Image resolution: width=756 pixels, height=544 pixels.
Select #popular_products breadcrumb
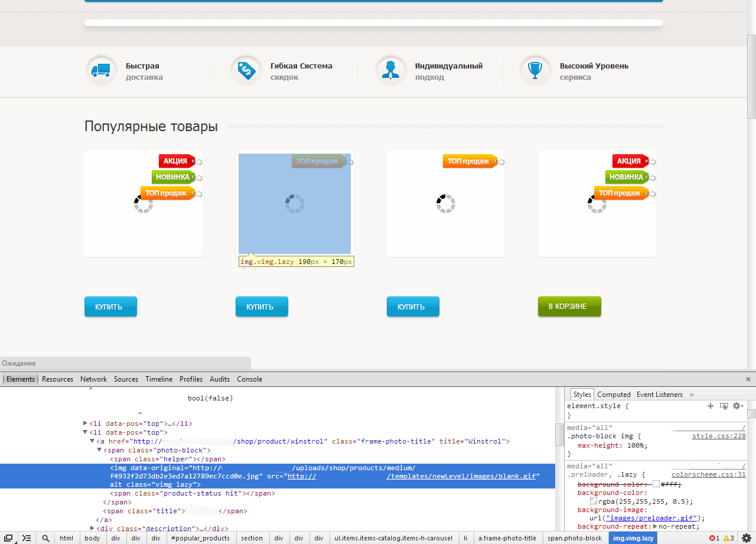click(x=200, y=538)
